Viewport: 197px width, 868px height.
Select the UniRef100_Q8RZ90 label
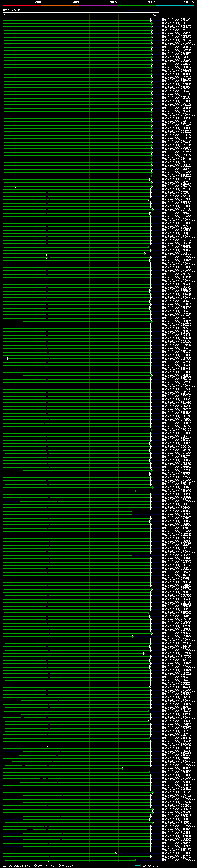tap(177, 186)
